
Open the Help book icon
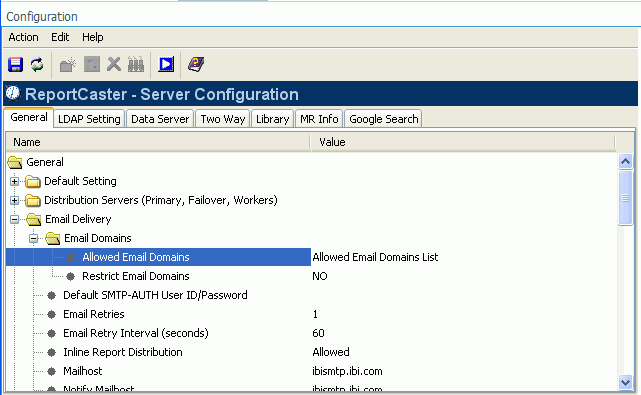click(x=196, y=64)
